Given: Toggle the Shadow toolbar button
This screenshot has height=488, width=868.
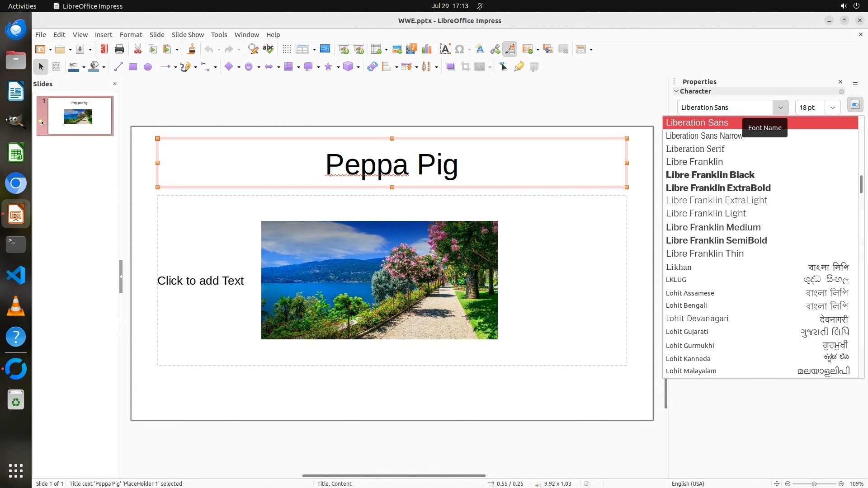Looking at the screenshot, I should pos(450,67).
